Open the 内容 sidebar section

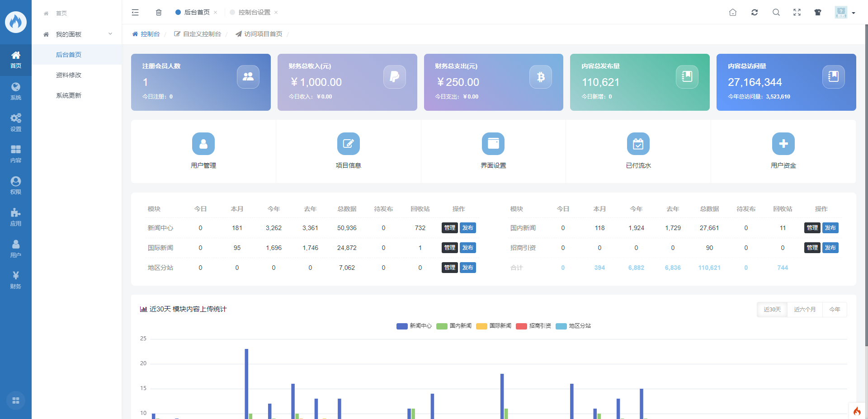point(16,154)
